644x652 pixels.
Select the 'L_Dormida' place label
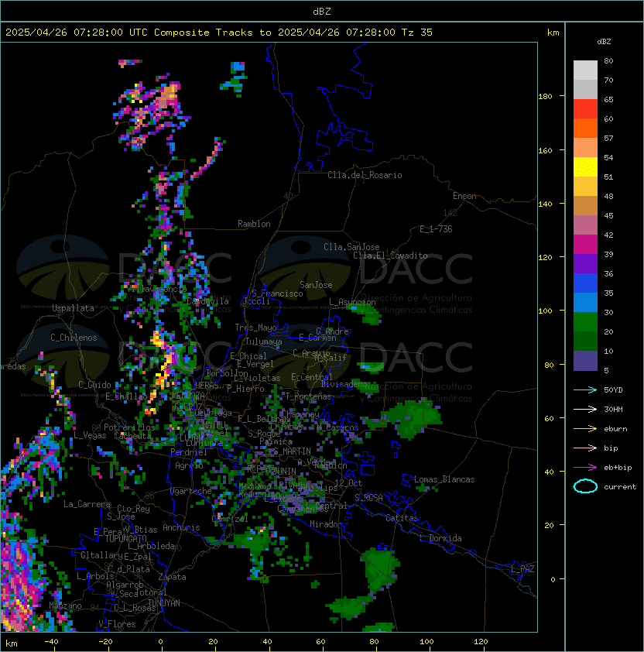coord(440,538)
